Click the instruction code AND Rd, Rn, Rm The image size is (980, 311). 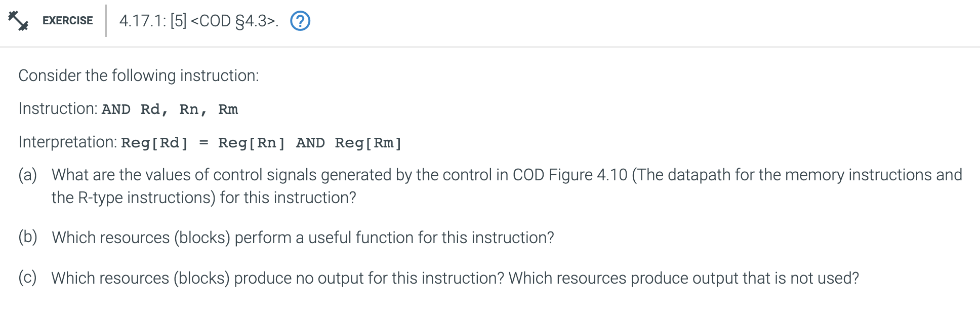click(x=170, y=109)
